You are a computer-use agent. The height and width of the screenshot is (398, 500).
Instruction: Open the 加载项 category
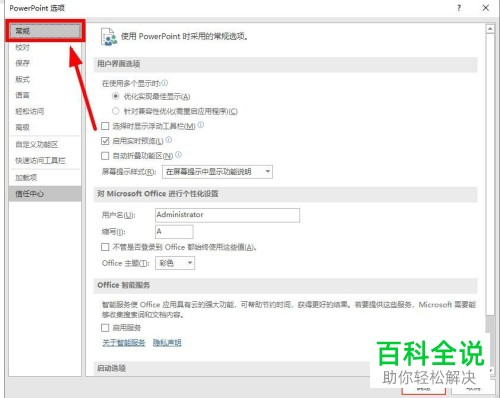45,178
